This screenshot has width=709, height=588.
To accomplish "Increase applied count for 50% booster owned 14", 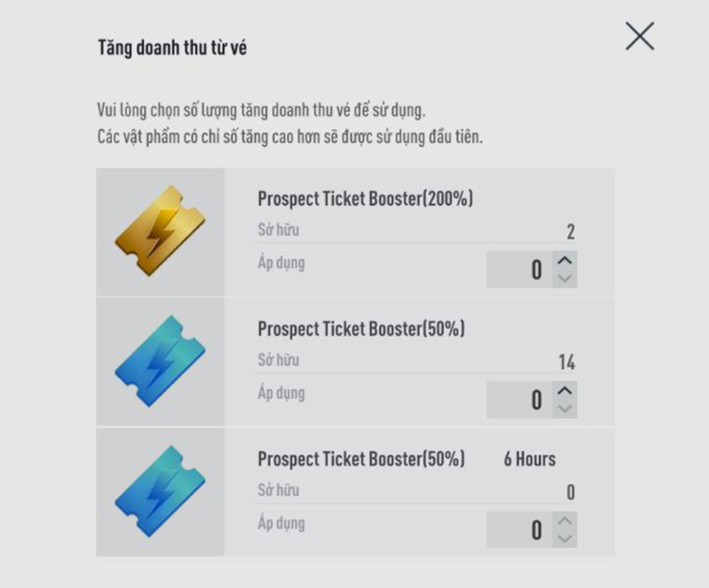I will point(565,390).
